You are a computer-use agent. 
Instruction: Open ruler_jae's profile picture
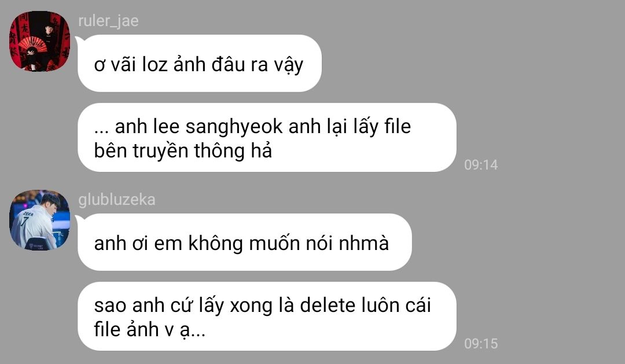click(39, 41)
